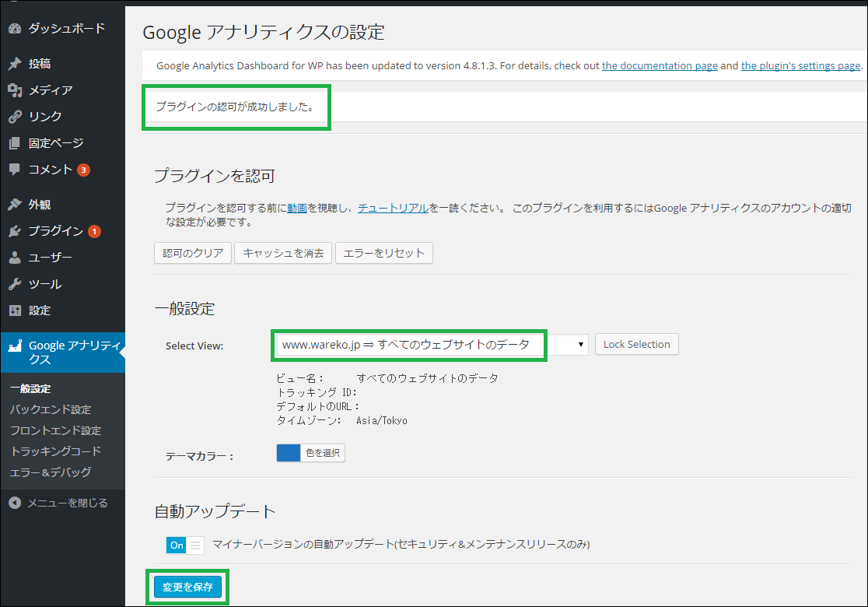The width and height of the screenshot is (868, 607).
Task: Click the pushpin icon for Posts (投稿)
Action: point(15,64)
